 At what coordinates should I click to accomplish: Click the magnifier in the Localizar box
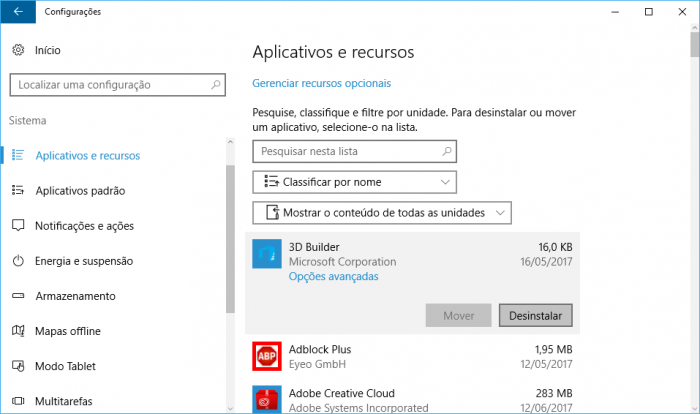(216, 84)
